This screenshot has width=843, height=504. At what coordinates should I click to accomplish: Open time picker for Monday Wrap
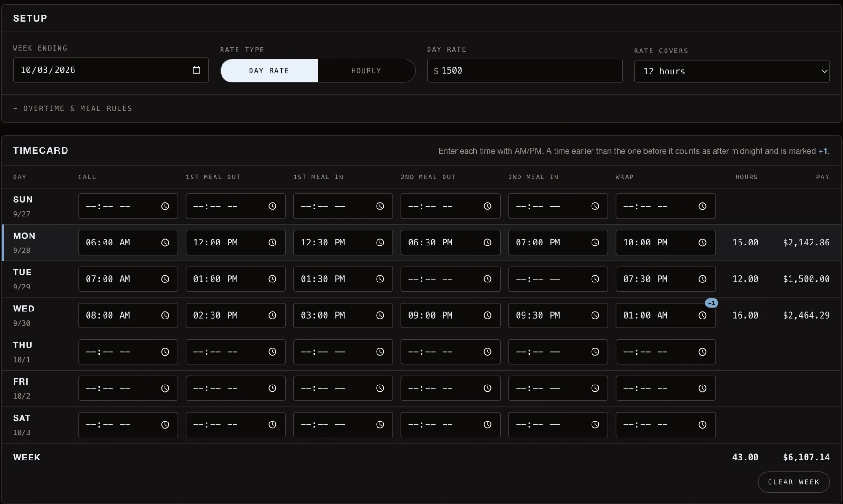[702, 243]
